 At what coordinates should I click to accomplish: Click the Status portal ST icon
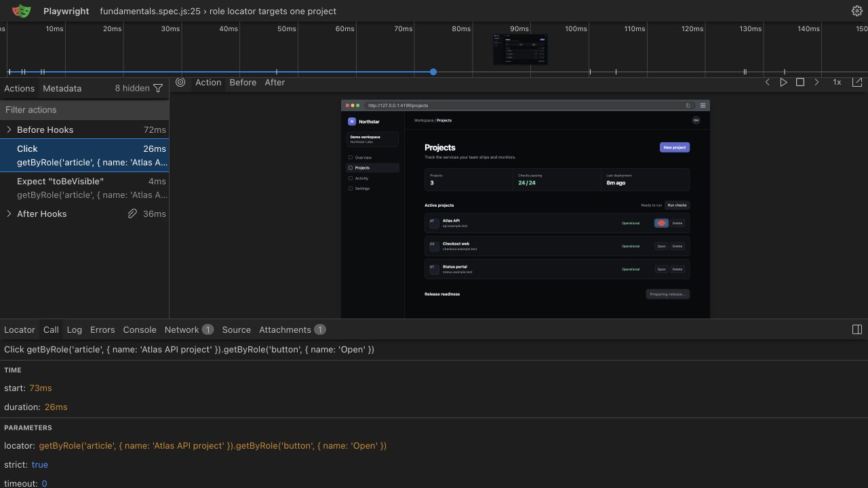pos(433,269)
